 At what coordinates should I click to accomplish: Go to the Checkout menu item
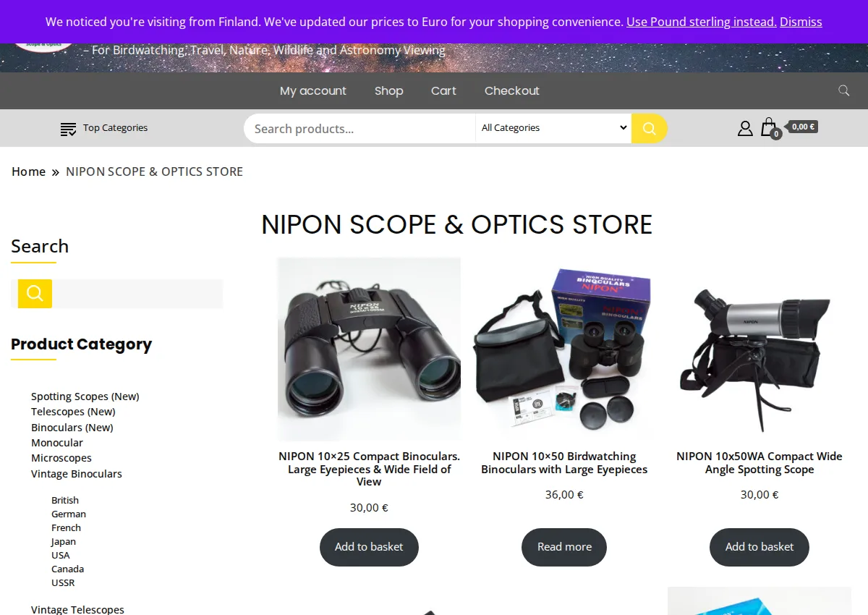(x=512, y=90)
